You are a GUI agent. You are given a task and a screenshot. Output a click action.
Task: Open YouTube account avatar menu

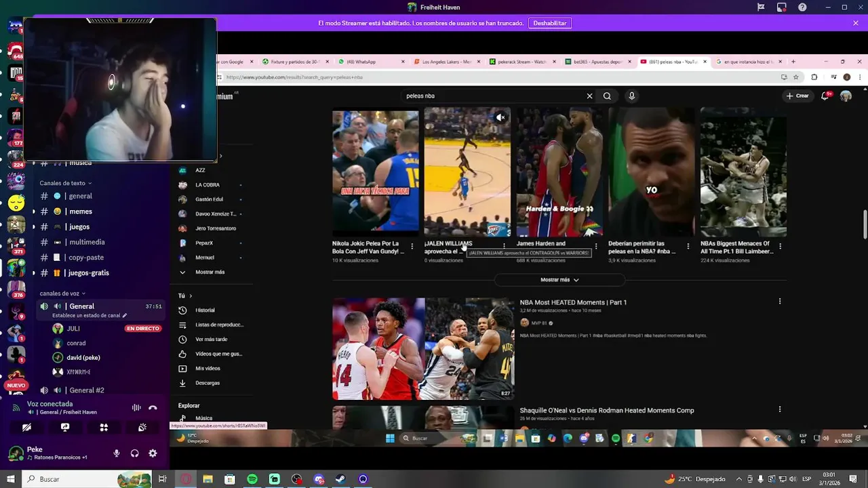pyautogui.click(x=846, y=96)
